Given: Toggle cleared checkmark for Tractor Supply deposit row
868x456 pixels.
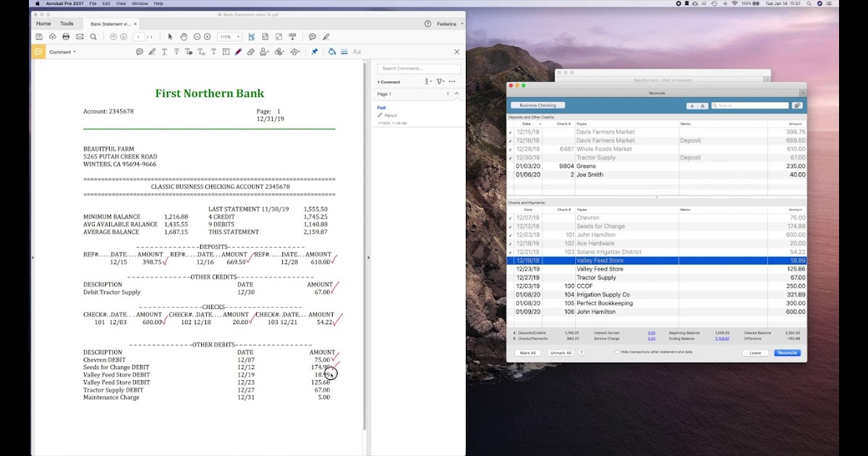Looking at the screenshot, I should (x=511, y=158).
